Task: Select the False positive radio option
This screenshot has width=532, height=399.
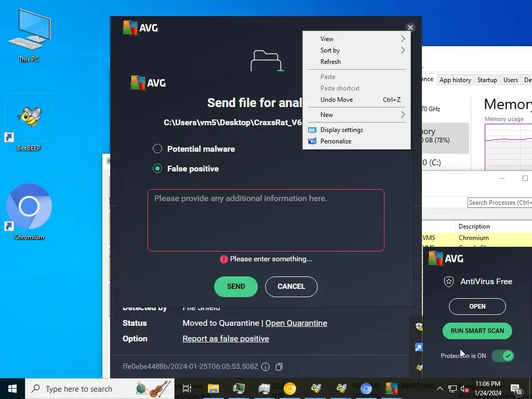Action: [x=157, y=168]
